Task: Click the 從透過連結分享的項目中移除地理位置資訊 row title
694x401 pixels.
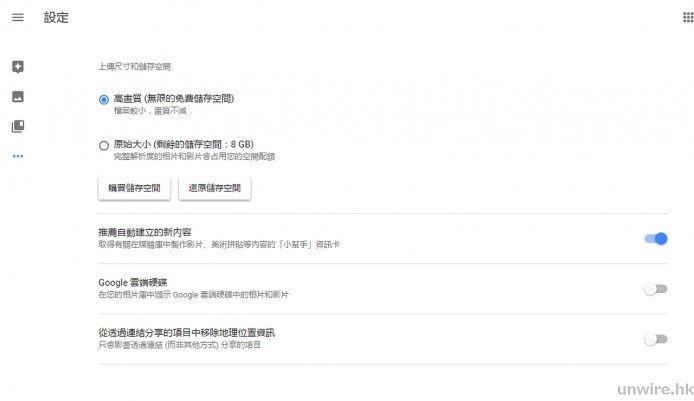Action: pos(186,332)
